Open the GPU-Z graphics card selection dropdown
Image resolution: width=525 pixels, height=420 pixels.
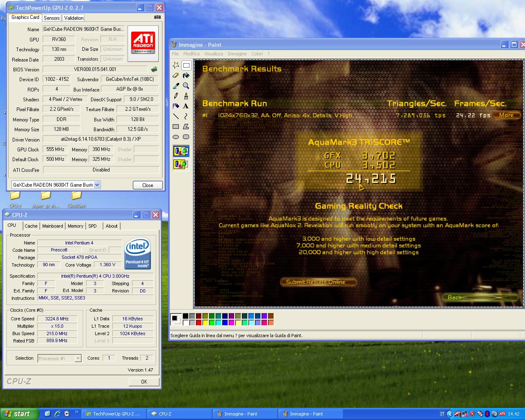[x=97, y=185]
